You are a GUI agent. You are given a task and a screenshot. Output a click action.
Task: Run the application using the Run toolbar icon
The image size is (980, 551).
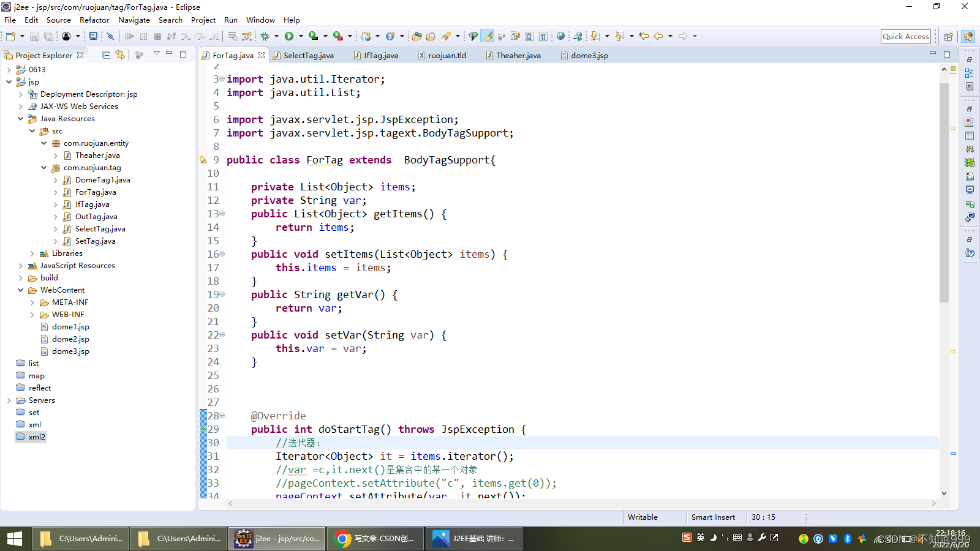click(x=289, y=36)
